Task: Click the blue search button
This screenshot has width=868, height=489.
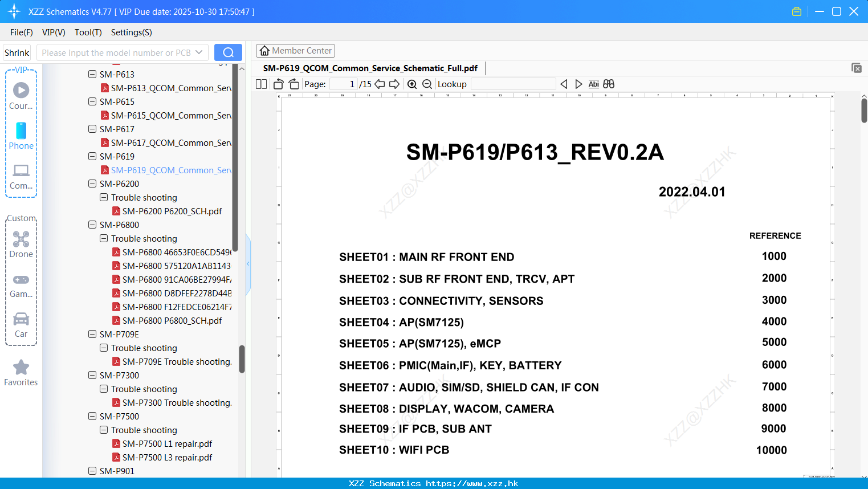Action: 228,52
